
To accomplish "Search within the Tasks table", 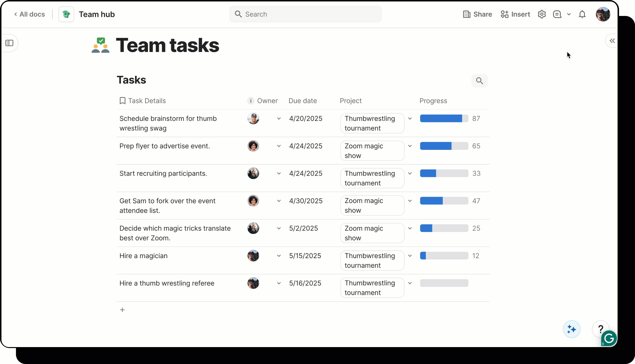I will click(480, 81).
